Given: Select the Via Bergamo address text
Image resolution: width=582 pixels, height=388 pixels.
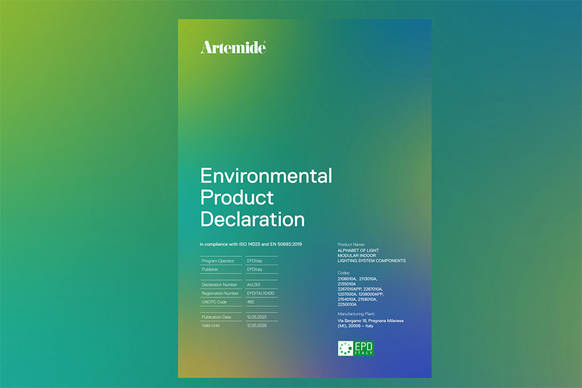Looking at the screenshot, I should pos(370,323).
